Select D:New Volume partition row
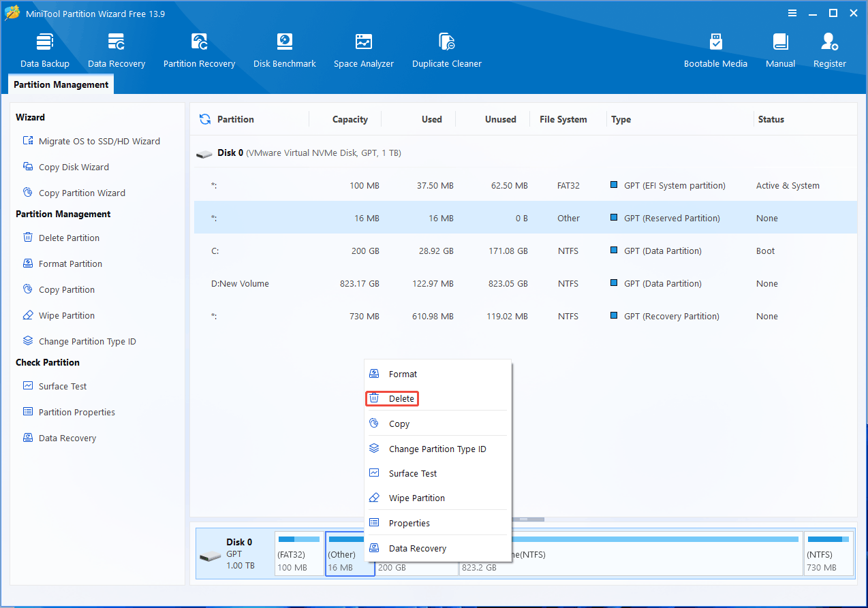 click(x=525, y=283)
